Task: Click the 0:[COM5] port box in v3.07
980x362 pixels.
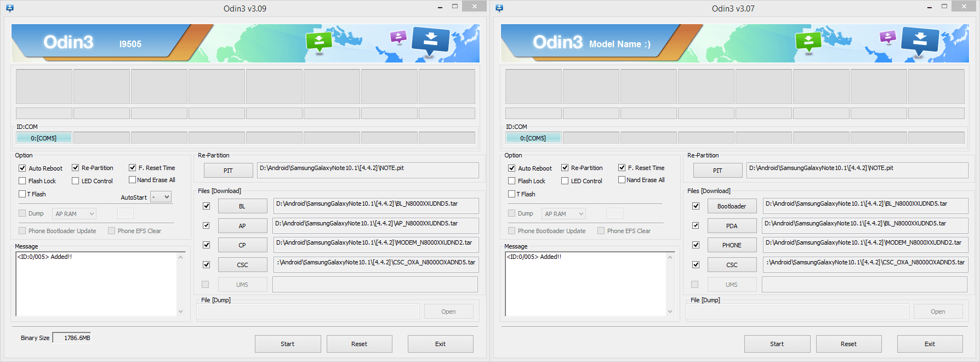Action: pyautogui.click(x=533, y=138)
